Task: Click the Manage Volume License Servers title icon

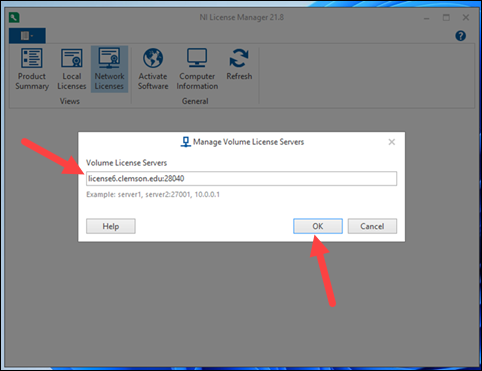Action: (x=185, y=142)
